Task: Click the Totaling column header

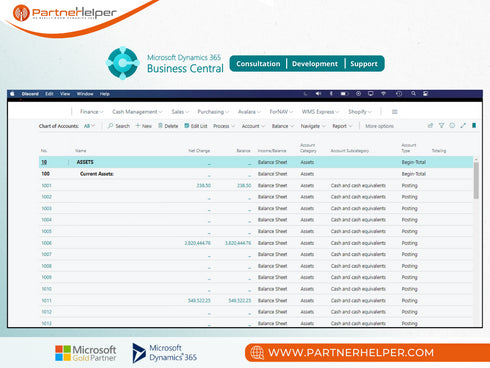Action: click(x=439, y=151)
